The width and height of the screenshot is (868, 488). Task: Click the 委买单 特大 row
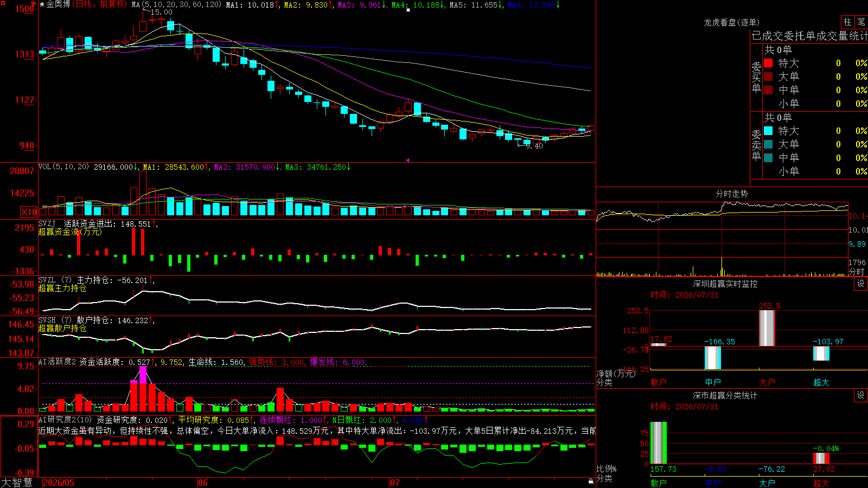[x=815, y=63]
